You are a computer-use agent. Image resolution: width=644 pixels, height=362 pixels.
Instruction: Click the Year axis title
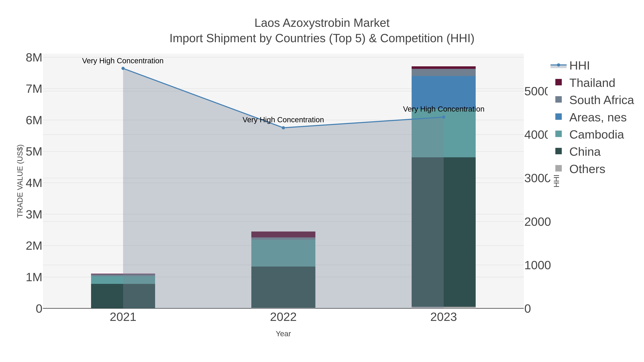click(x=283, y=334)
